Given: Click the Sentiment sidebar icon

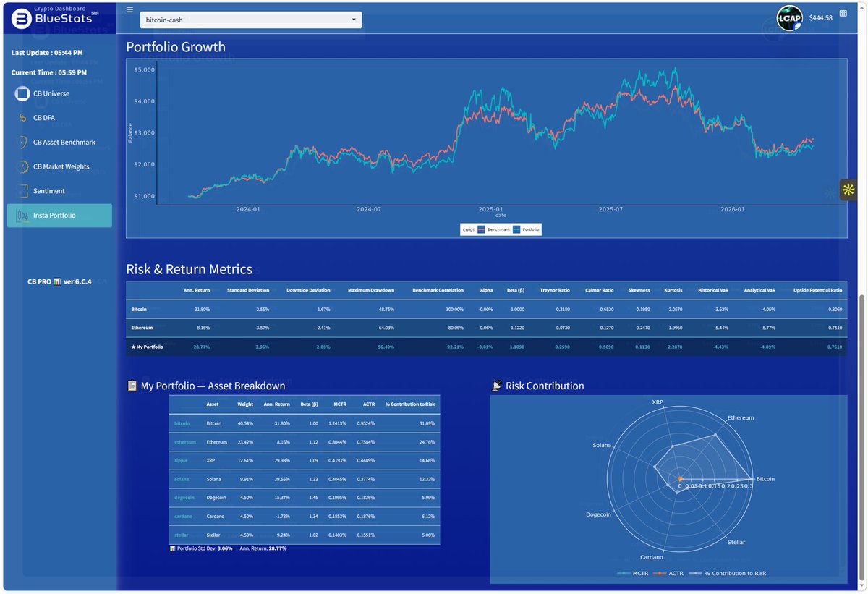Looking at the screenshot, I should [22, 191].
